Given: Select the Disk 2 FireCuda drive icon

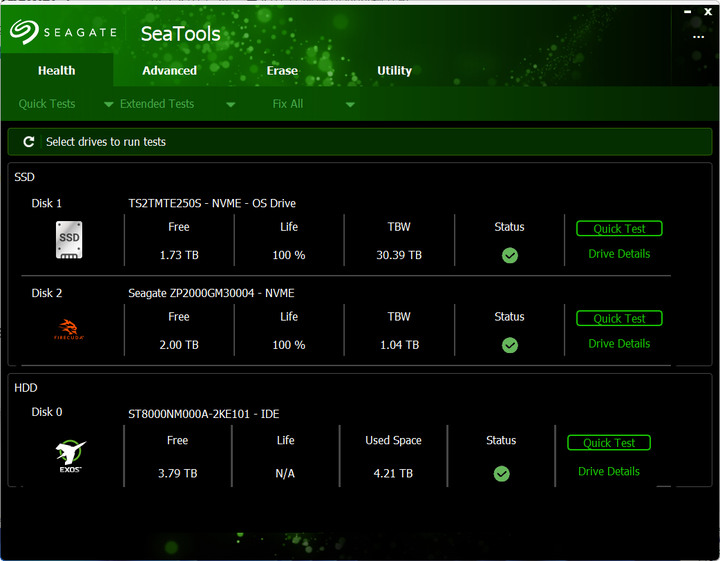Looking at the screenshot, I should pyautogui.click(x=69, y=329).
